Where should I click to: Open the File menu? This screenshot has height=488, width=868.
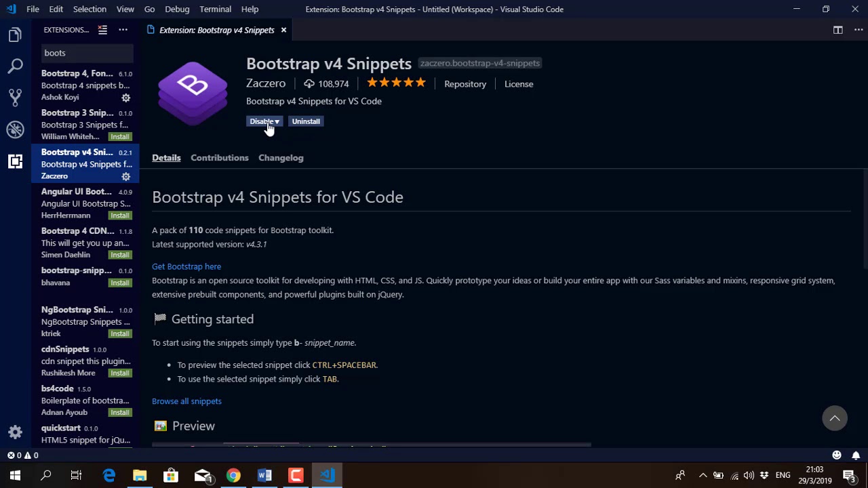(x=33, y=9)
